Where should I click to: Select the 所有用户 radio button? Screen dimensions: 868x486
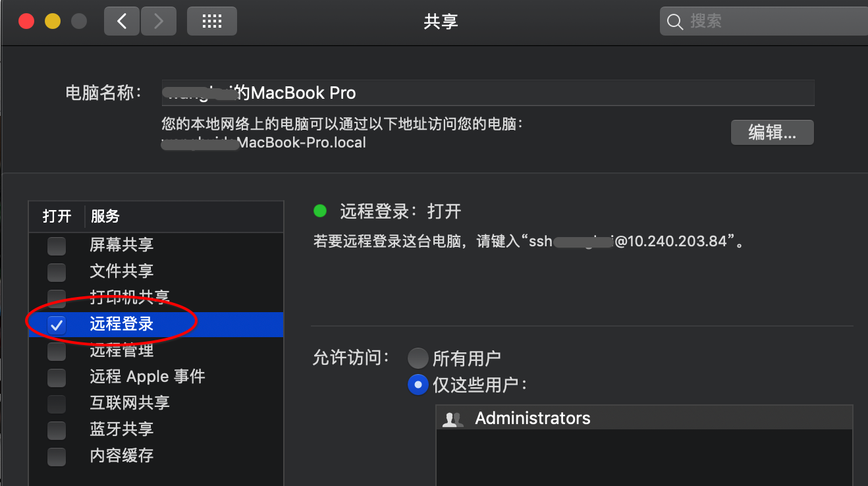pyautogui.click(x=418, y=358)
